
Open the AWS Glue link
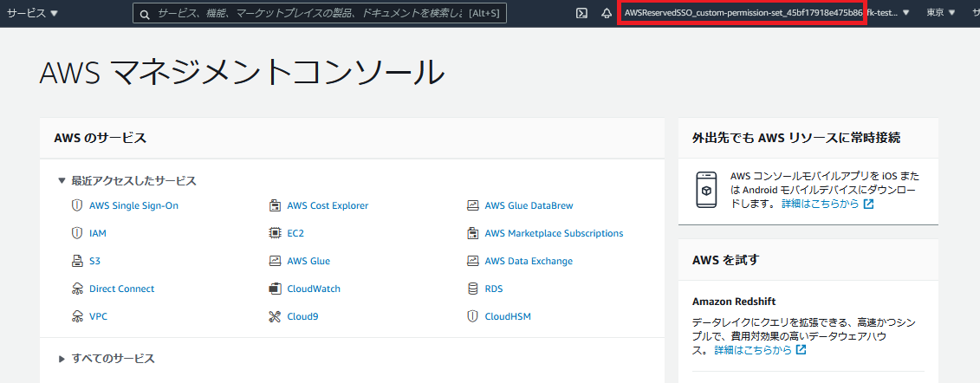click(308, 261)
